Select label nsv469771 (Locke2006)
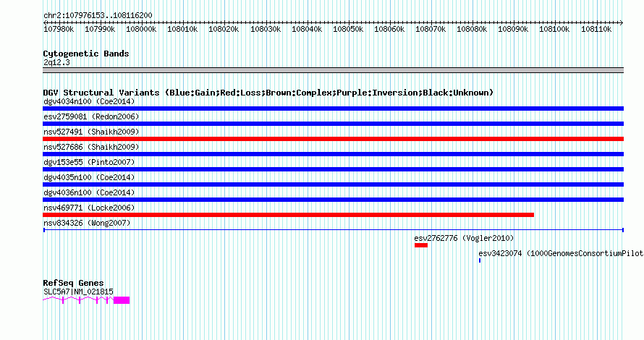Viewport: 644px width, 340px height. (89, 208)
